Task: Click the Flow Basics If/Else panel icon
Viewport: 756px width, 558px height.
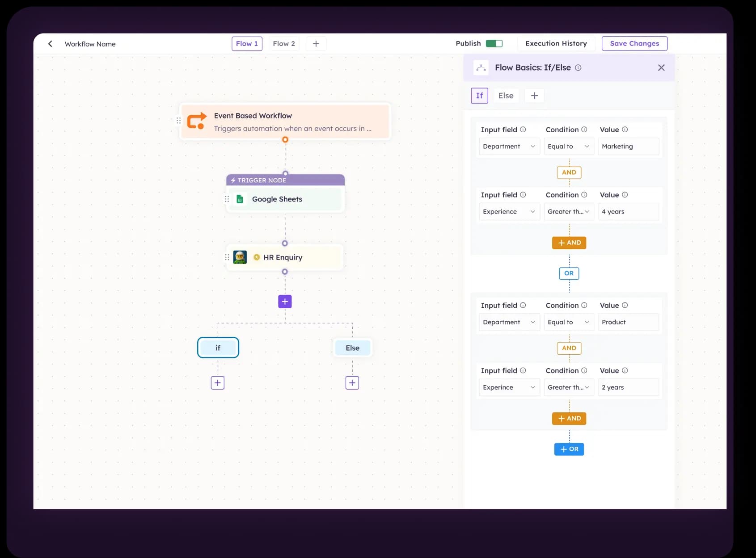Action: pos(481,67)
